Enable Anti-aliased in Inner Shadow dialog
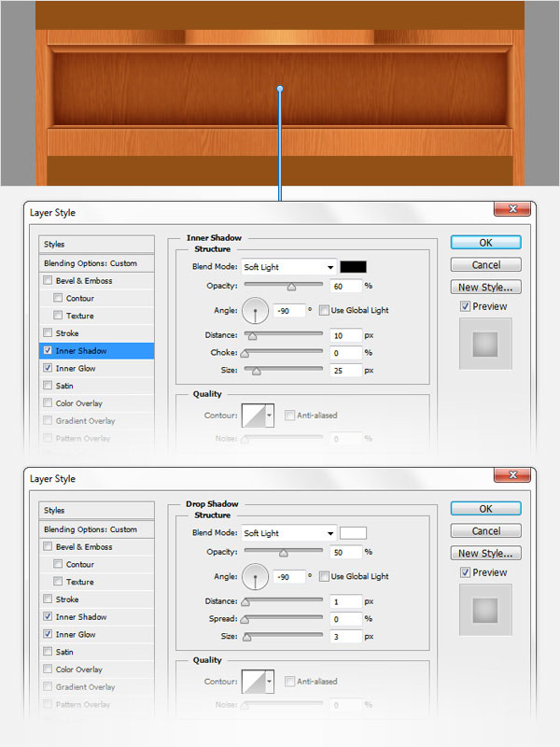Viewport: 560px width, 747px height. [x=289, y=416]
